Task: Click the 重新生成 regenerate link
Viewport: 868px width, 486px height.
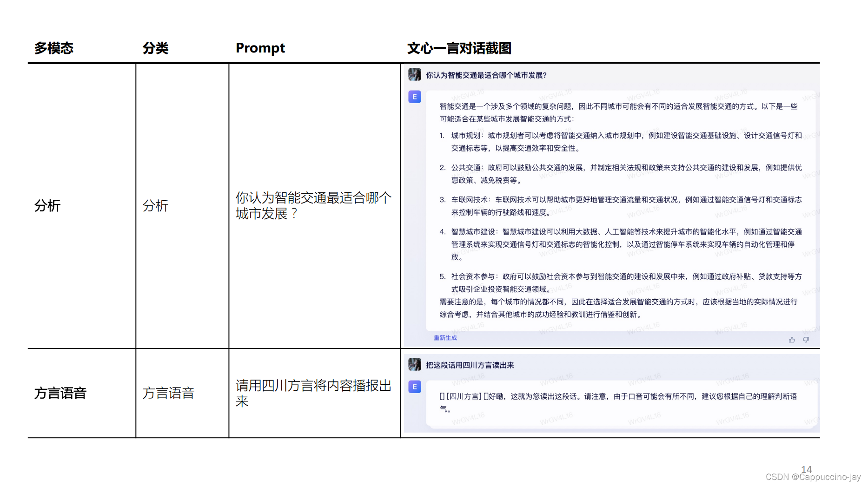Action: tap(445, 338)
